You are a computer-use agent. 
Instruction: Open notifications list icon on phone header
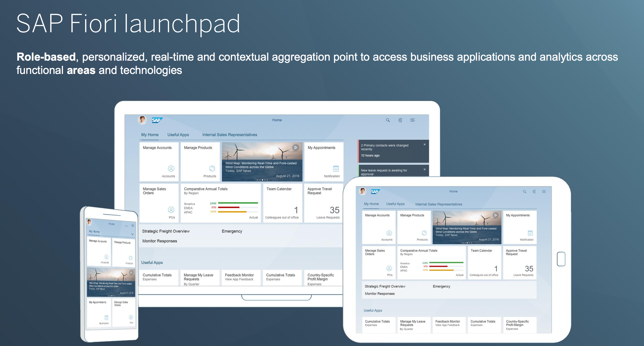tap(133, 226)
